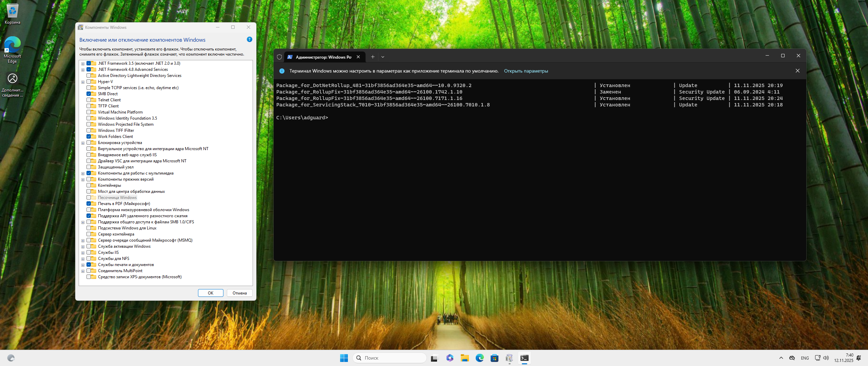The width and height of the screenshot is (868, 366).
Task: Enable the Telnet Client checkbox
Action: coord(89,100)
